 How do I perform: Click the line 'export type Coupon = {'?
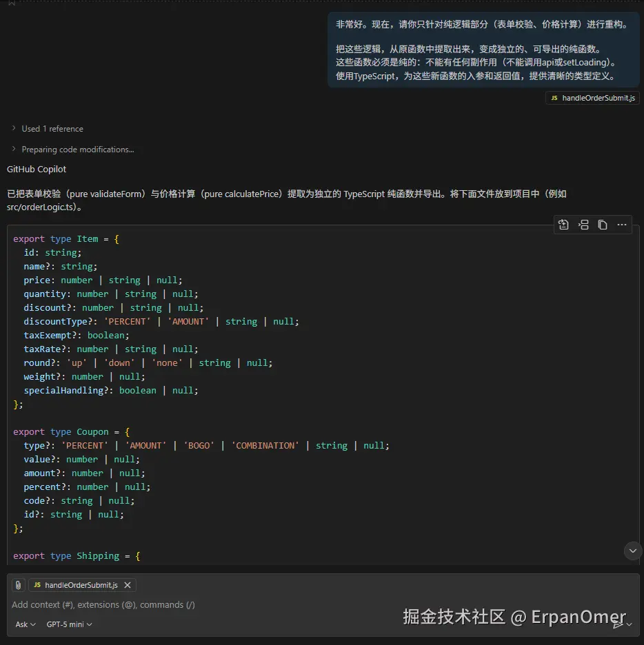(x=72, y=432)
